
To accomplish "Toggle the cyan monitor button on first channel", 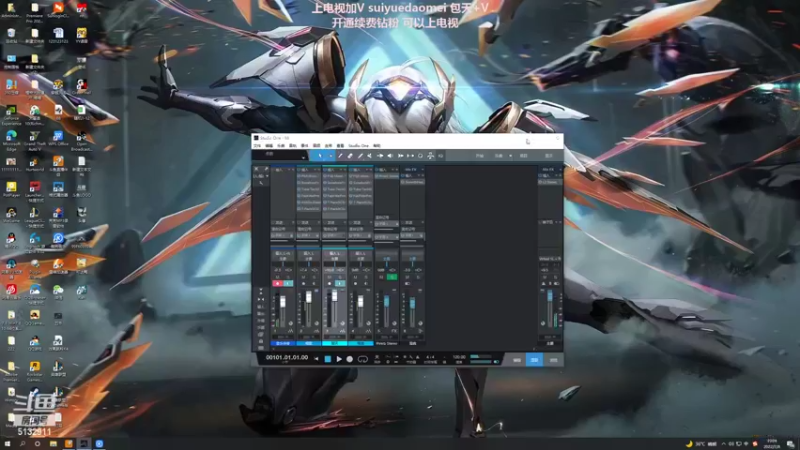I will tap(288, 283).
